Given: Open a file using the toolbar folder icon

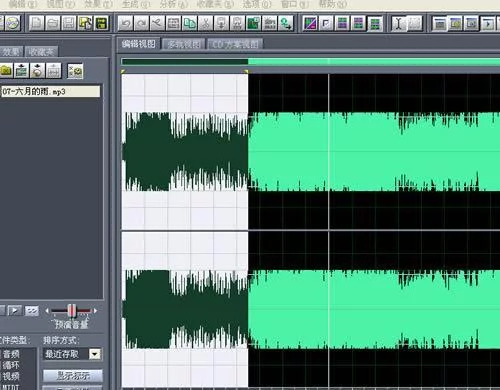Looking at the screenshot, I should pyautogui.click(x=53, y=23).
